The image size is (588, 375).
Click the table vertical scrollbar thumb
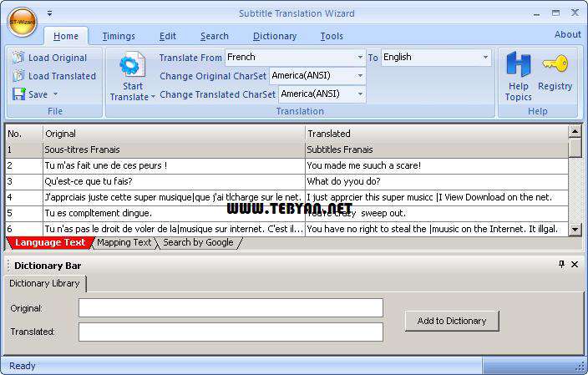[x=575, y=147]
